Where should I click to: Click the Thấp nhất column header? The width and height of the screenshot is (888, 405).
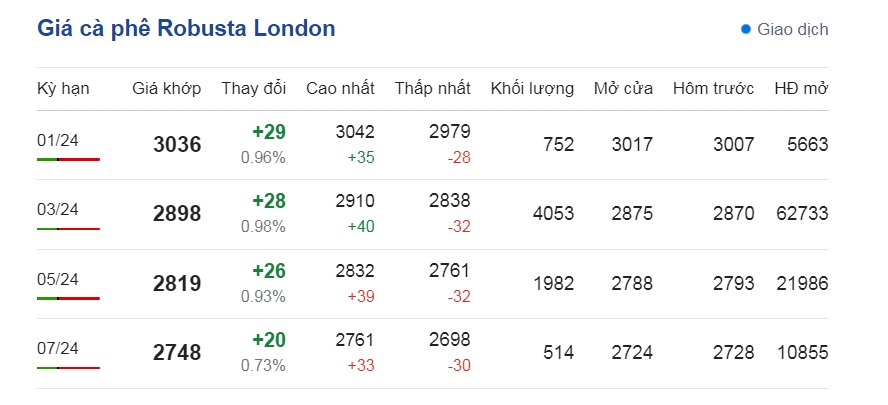(433, 88)
